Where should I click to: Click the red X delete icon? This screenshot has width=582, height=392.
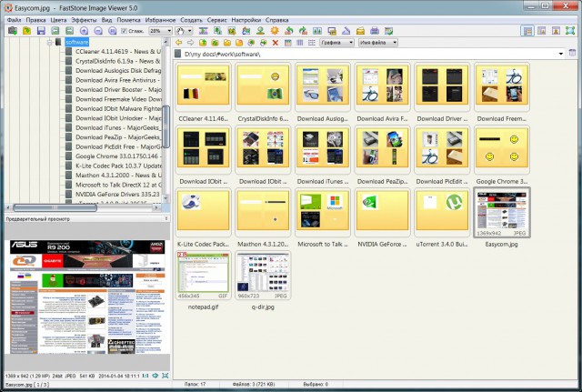[275, 43]
